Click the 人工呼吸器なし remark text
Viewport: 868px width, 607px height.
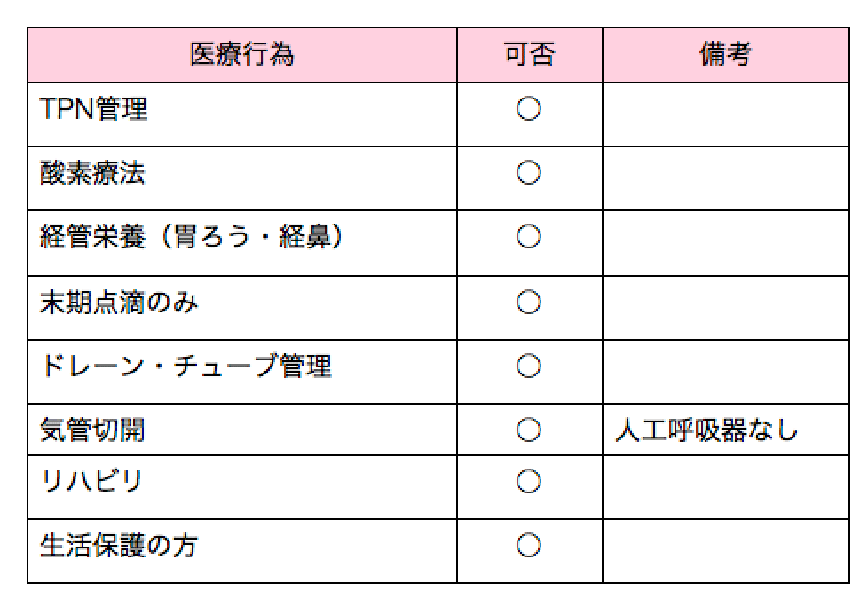coord(706,430)
